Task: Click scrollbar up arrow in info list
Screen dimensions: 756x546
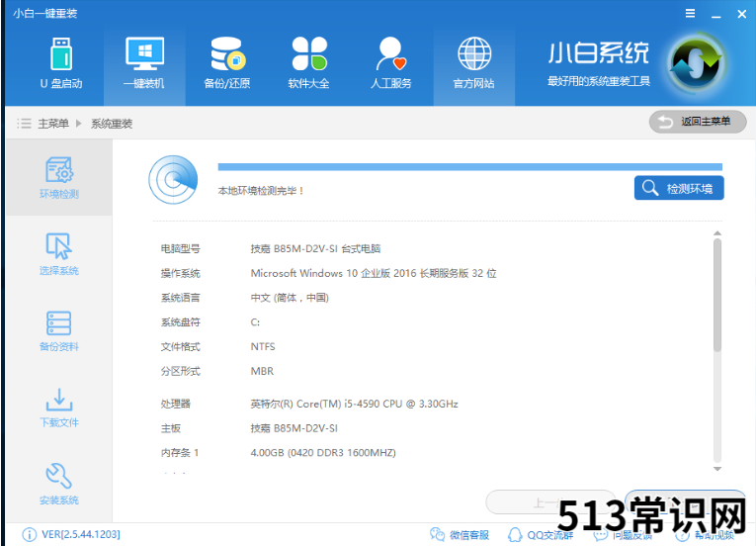Action: [x=717, y=233]
